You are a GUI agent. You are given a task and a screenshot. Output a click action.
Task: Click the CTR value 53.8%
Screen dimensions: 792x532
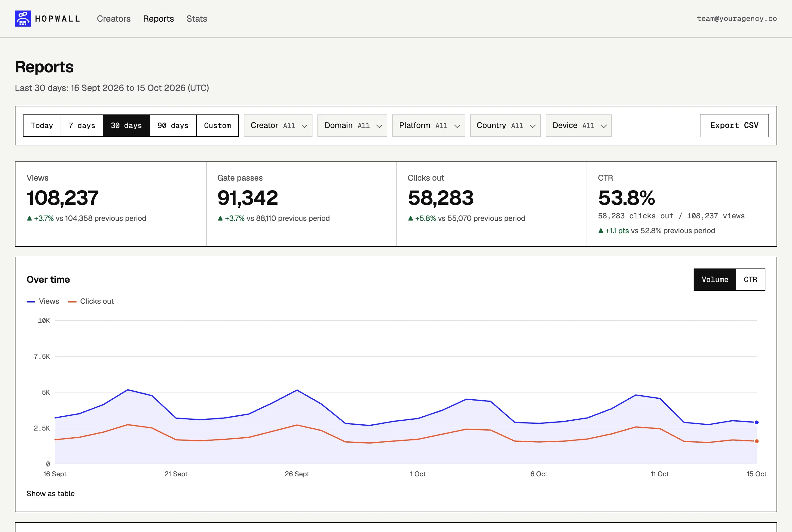tap(626, 198)
